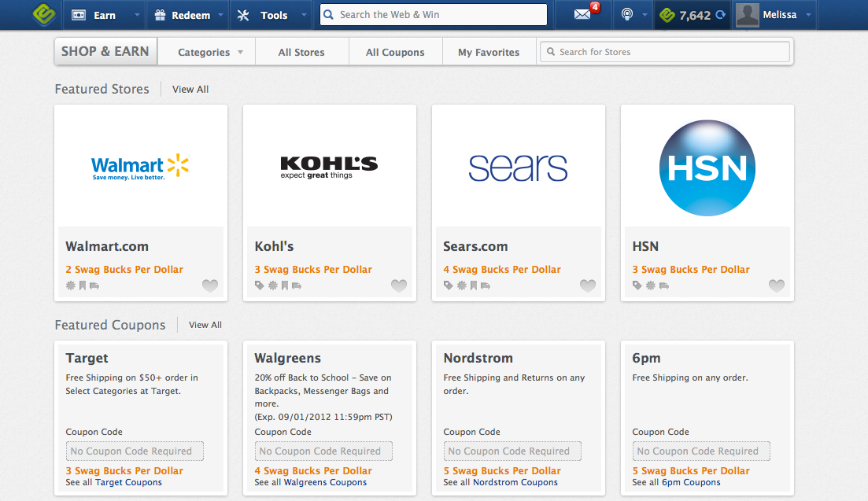Click Sears.com's 4 Swag Bucks Per Dollar

point(502,269)
